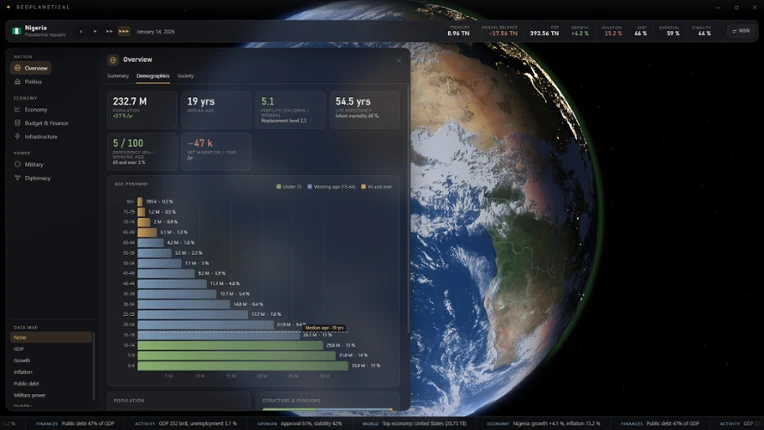Screen dimensions: 764x430
Task: Click the Under 15 legend swatch
Action: [279, 187]
